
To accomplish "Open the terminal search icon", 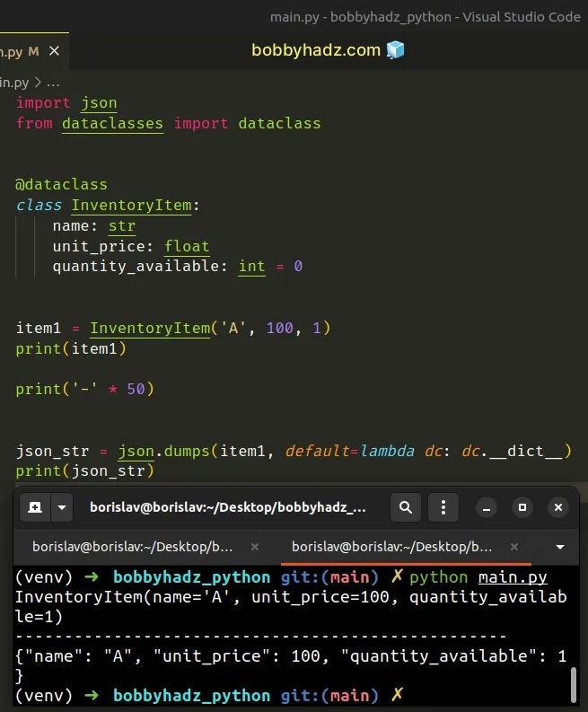I will [406, 507].
